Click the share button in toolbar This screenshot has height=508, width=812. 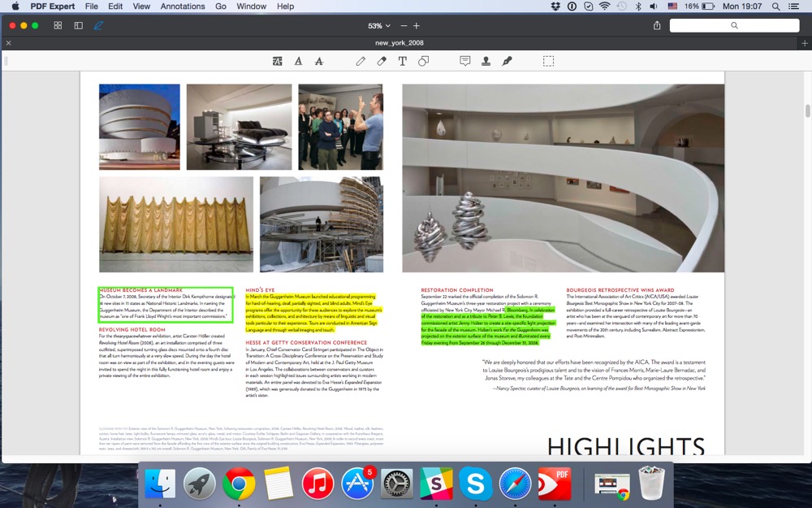pyautogui.click(x=657, y=26)
